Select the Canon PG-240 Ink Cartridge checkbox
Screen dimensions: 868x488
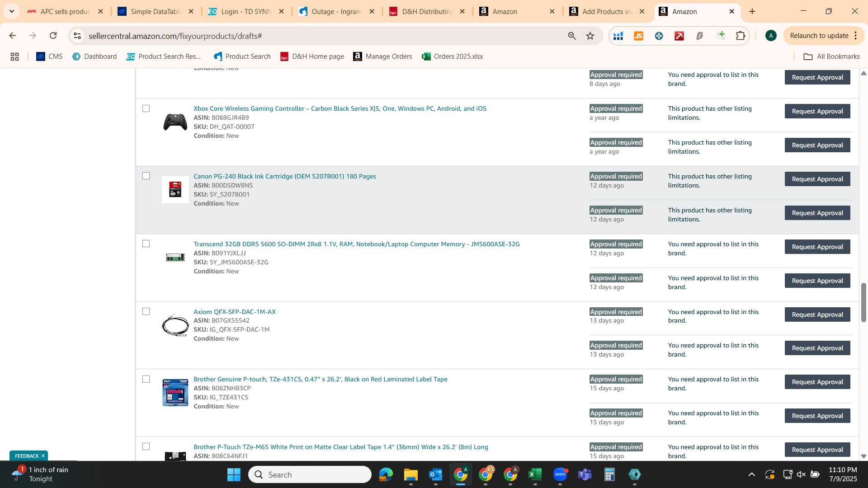[146, 176]
